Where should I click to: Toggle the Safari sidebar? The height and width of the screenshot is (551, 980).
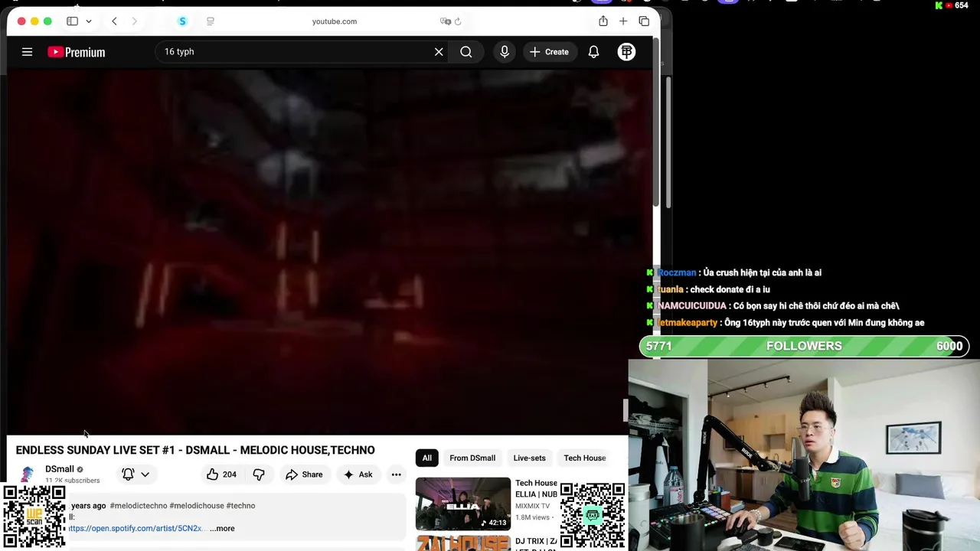[x=72, y=21]
